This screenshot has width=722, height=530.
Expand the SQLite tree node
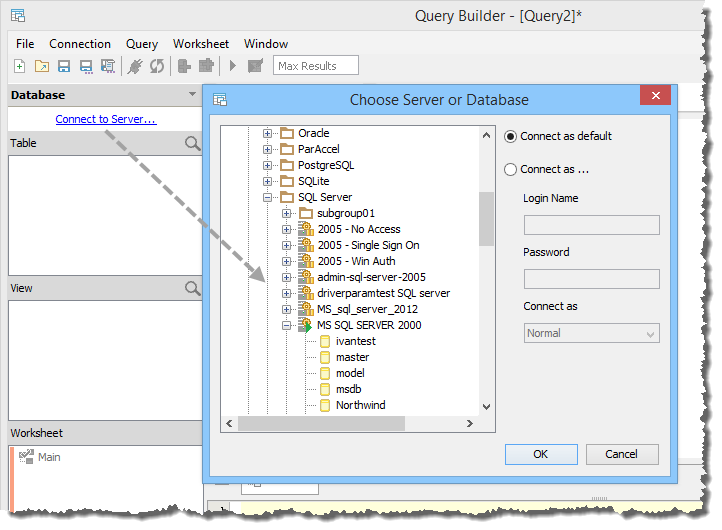267,181
